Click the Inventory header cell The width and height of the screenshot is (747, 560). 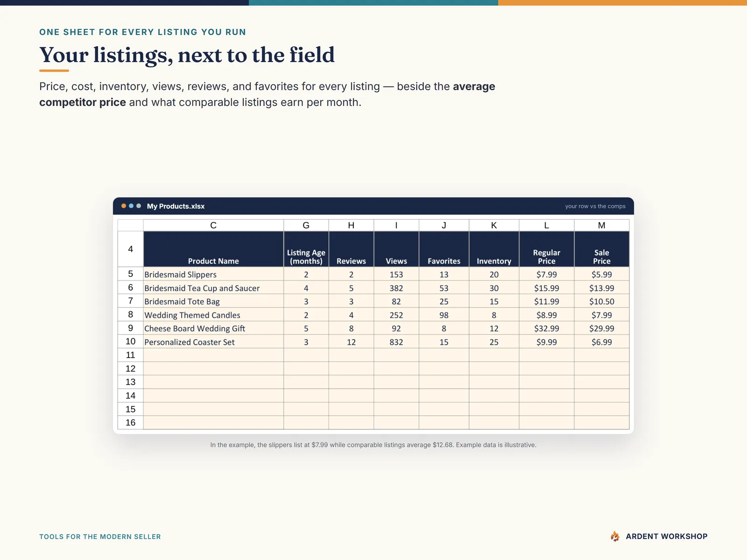(494, 249)
